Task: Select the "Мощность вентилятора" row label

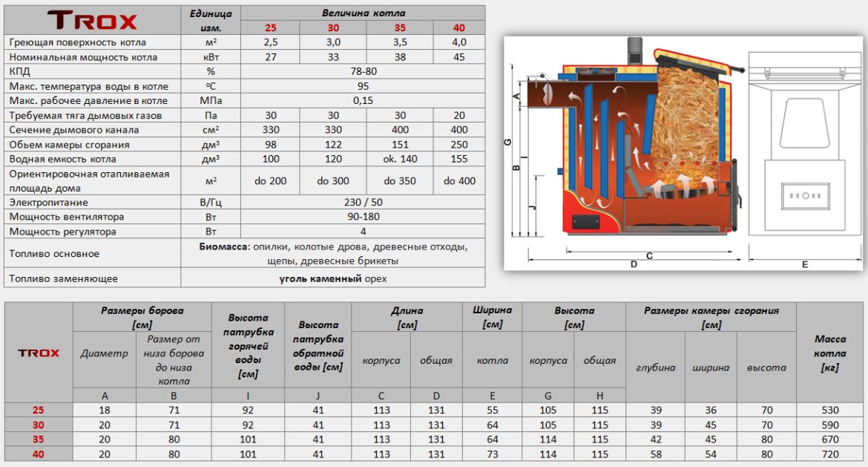Action: click(x=67, y=217)
